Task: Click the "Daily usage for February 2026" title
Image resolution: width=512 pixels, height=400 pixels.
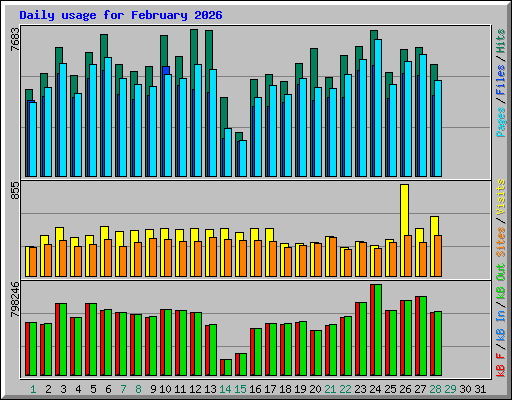Action: pyautogui.click(x=121, y=15)
